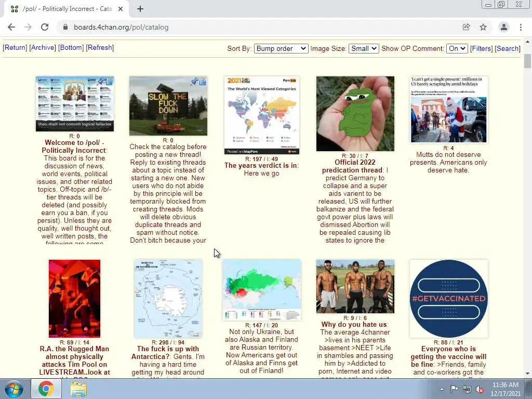Select the /pol/ Politically Incorrect tab
This screenshot has height=399, width=532.
[66, 9]
